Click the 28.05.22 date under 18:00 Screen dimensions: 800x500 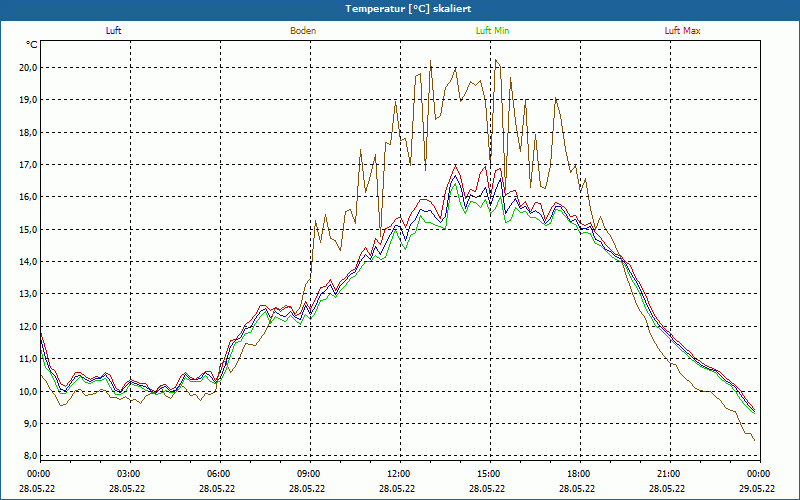577,488
